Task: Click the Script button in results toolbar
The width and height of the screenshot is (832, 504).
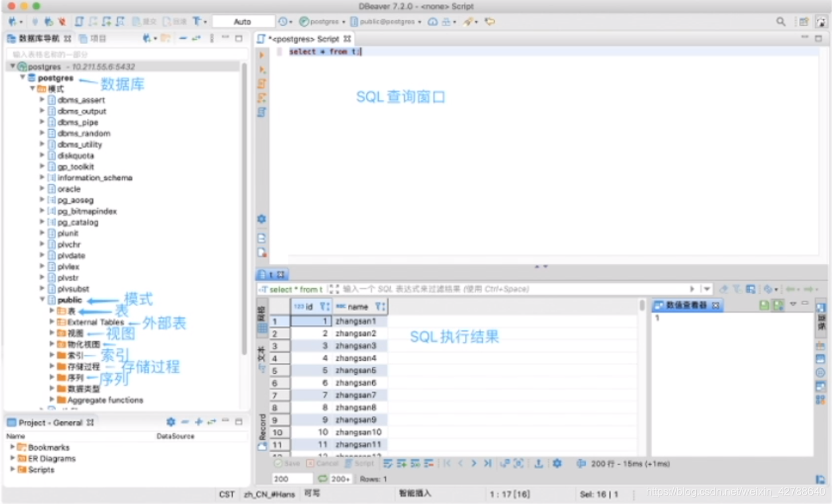Action: [x=359, y=464]
